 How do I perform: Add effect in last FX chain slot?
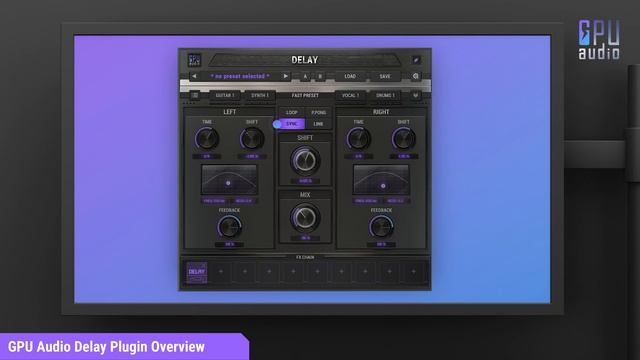(x=413, y=271)
